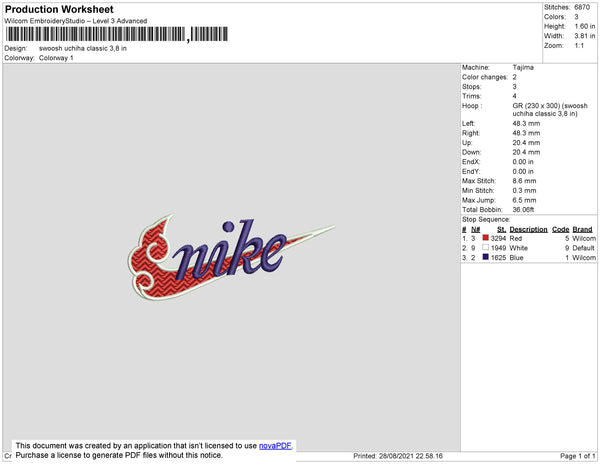The width and height of the screenshot is (600, 464).
Task: Select the machine value 'Tajima'
Action: (x=523, y=67)
